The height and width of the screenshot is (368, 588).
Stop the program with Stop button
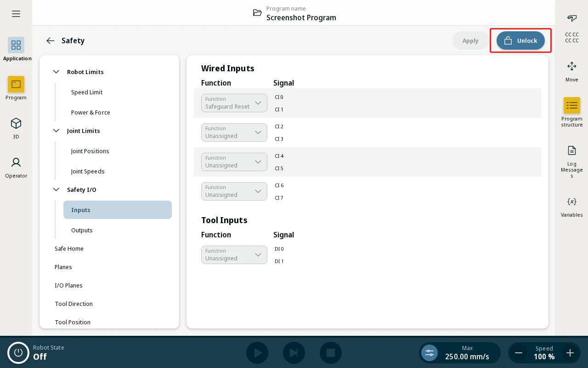point(331,353)
